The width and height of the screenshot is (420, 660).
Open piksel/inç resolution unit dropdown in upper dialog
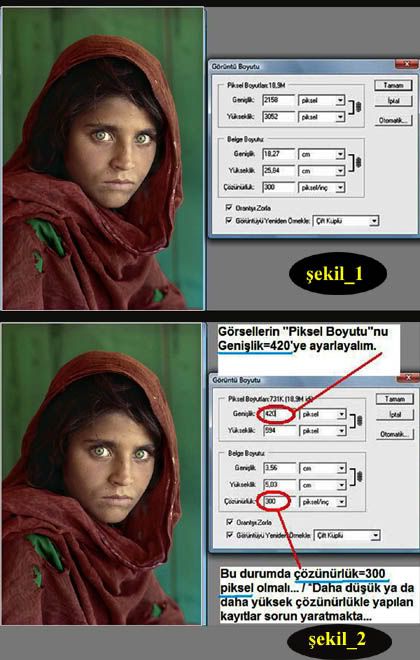click(322, 187)
